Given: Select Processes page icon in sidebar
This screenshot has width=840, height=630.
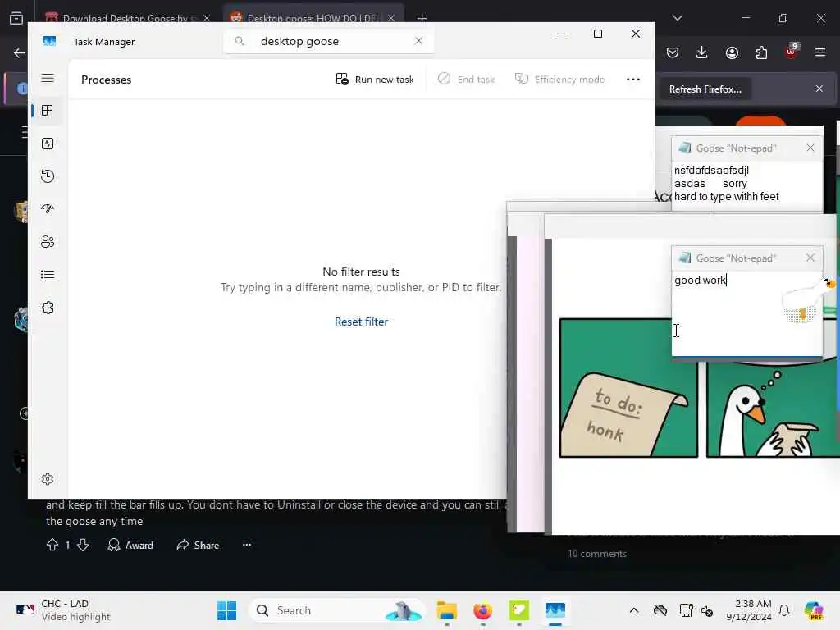Looking at the screenshot, I should click(48, 111).
